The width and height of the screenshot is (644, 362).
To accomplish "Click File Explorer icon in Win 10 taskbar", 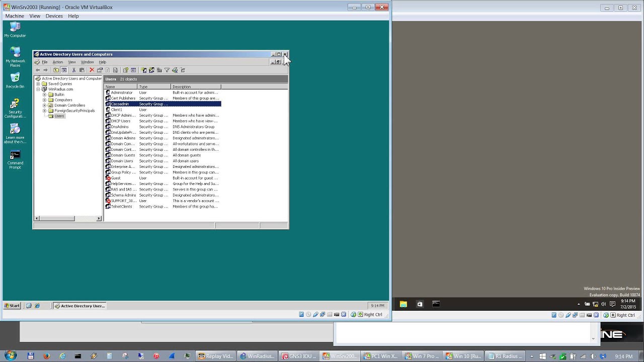I will pyautogui.click(x=403, y=304).
